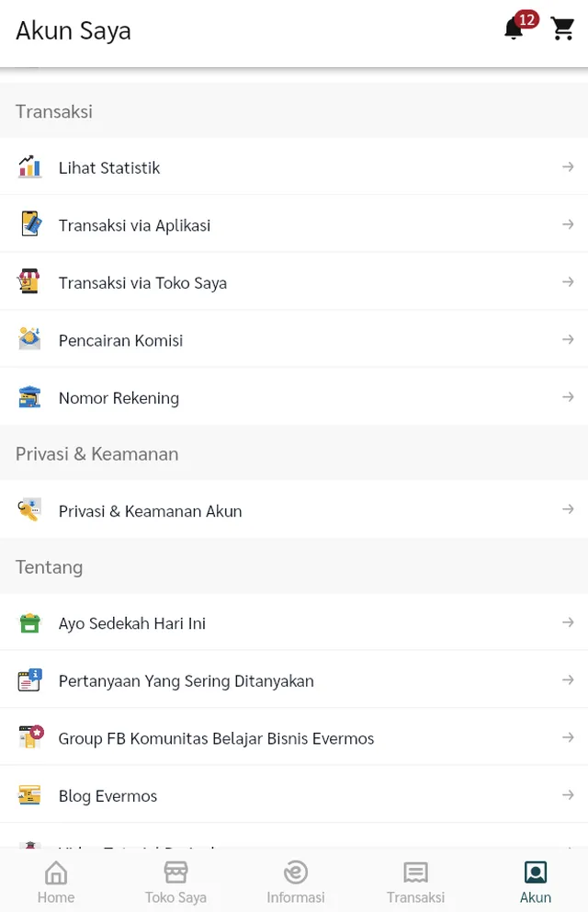Image resolution: width=588 pixels, height=912 pixels.
Task: Open the shopping cart icon
Action: click(562, 28)
